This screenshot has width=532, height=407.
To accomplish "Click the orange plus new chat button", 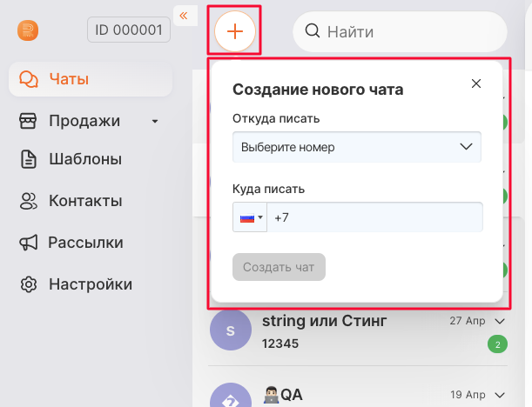I will (234, 31).
